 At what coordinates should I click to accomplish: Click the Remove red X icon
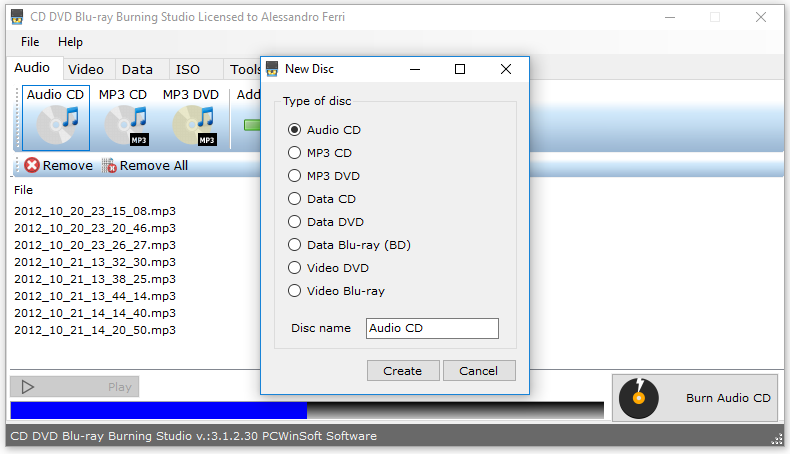32,166
